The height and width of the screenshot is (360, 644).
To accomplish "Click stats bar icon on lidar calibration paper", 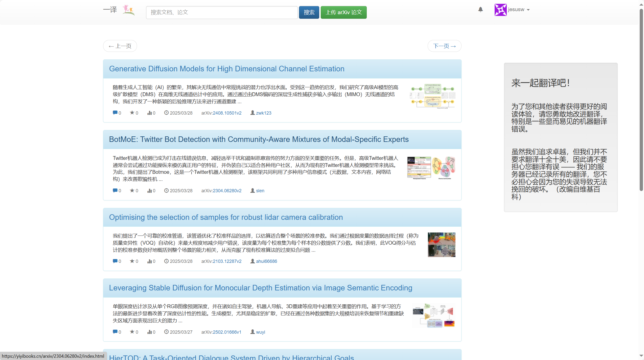I will click(x=149, y=261).
